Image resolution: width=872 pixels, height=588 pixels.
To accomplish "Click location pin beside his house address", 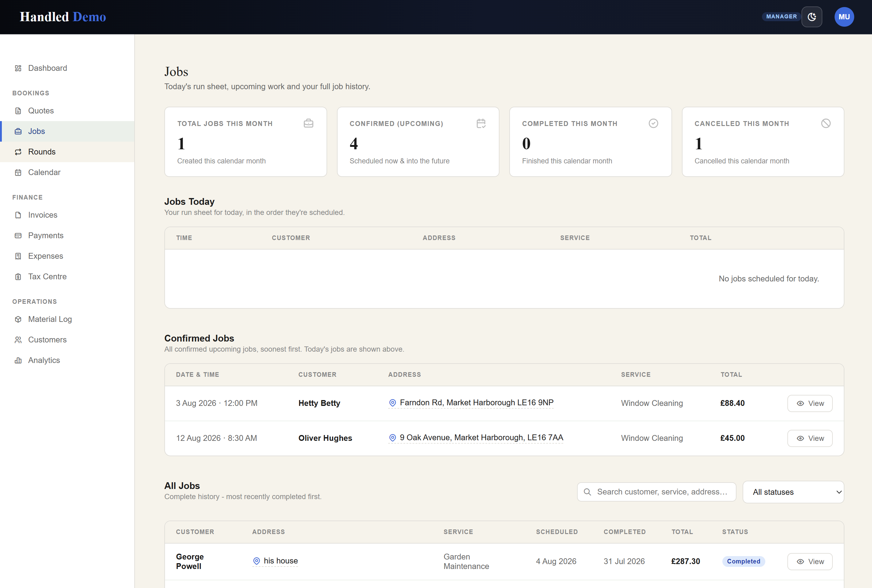I will (x=257, y=561).
